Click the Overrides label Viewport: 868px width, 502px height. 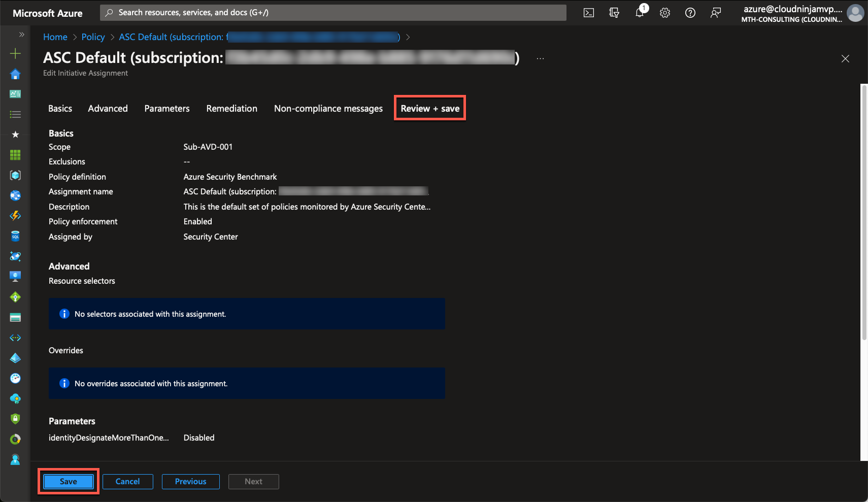(66, 350)
